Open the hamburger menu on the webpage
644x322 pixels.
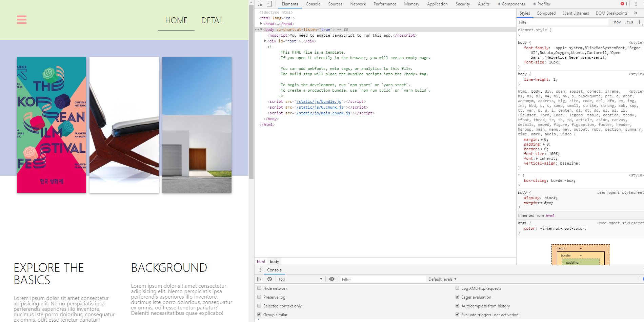coord(22,20)
